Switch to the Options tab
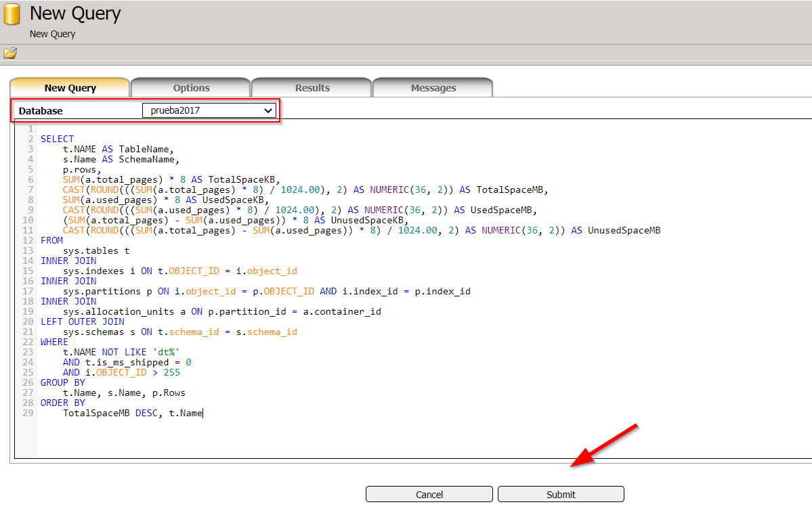 pyautogui.click(x=191, y=88)
